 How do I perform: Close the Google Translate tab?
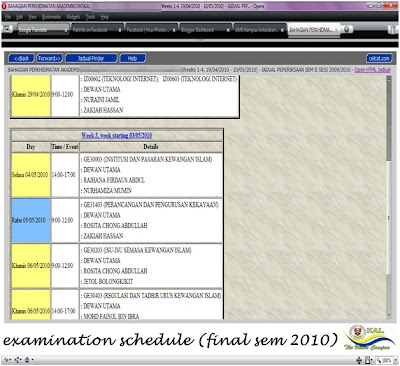click(66, 30)
